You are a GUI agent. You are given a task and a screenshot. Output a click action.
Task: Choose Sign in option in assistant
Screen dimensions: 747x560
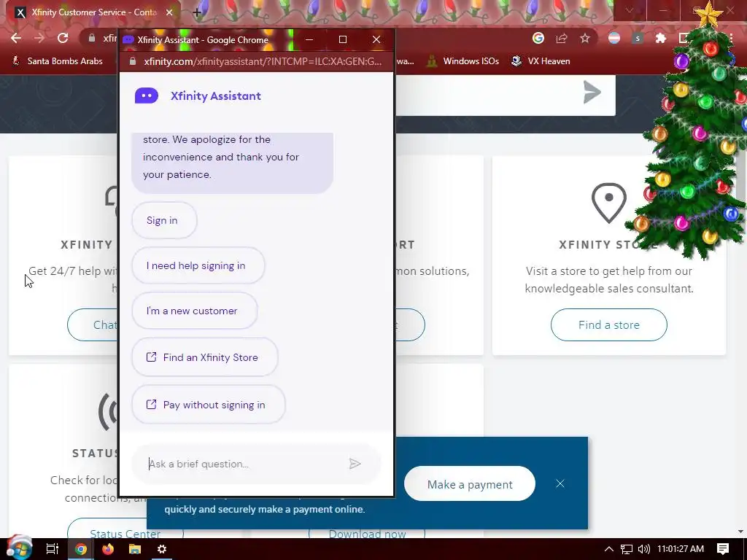(x=164, y=220)
